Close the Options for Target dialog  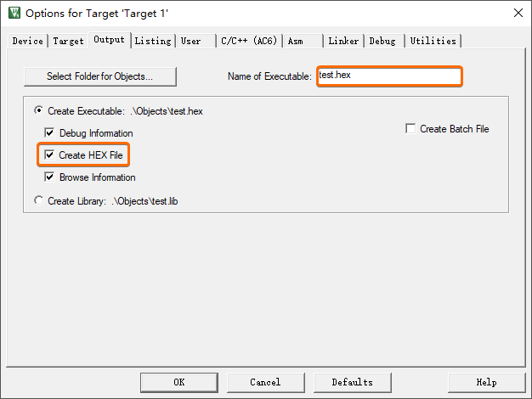(x=518, y=13)
